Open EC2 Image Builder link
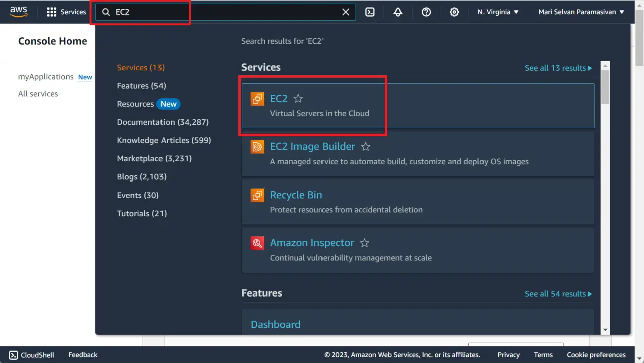 tap(312, 146)
